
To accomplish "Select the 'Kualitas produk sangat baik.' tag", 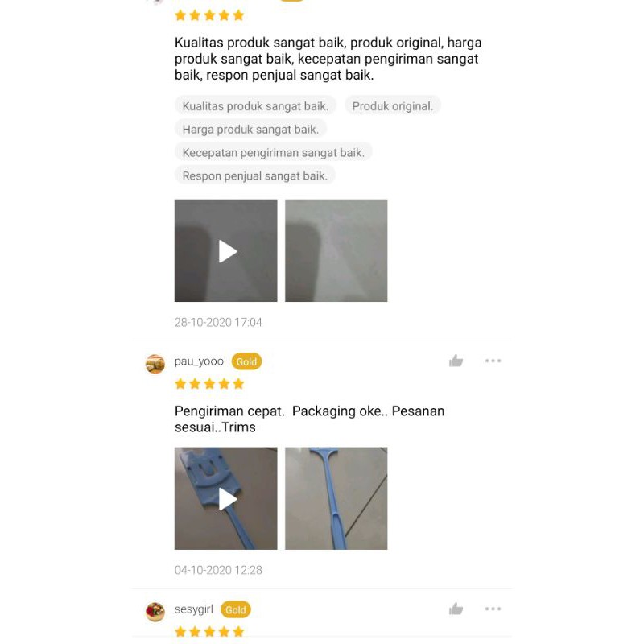I will [x=255, y=106].
